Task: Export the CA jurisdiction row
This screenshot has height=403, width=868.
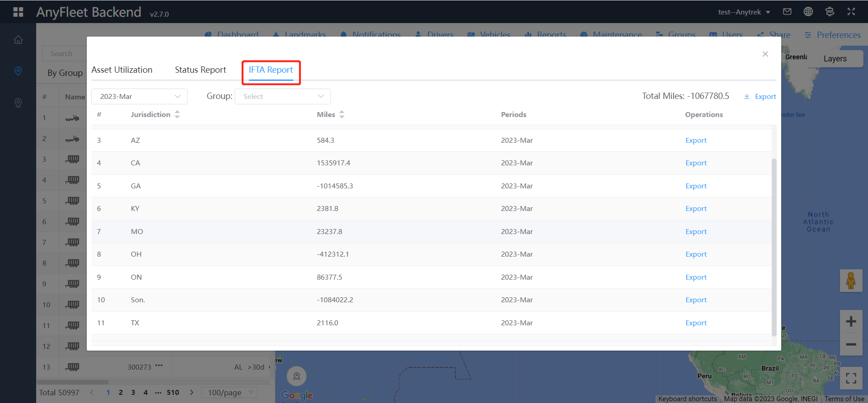Action: pyautogui.click(x=696, y=163)
